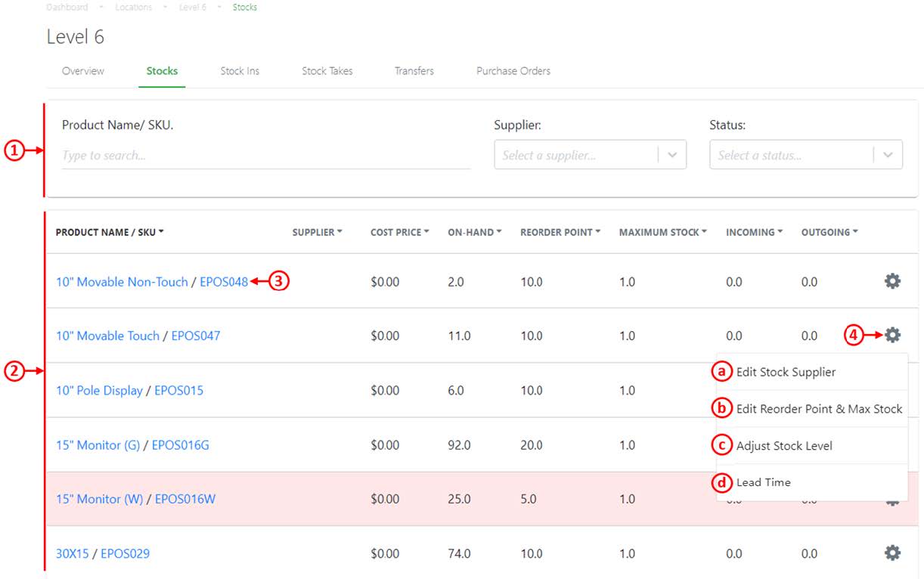Sort by the Outgoing column header
This screenshot has height=579, width=924.
[829, 232]
